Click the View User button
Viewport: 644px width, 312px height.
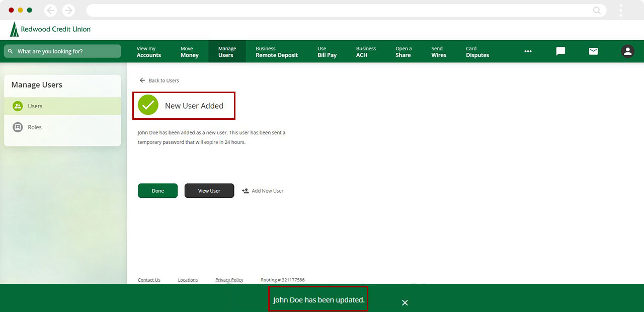pos(209,191)
